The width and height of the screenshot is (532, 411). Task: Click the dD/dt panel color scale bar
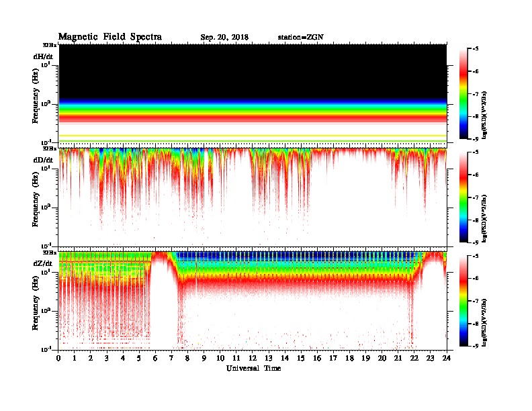pos(463,197)
